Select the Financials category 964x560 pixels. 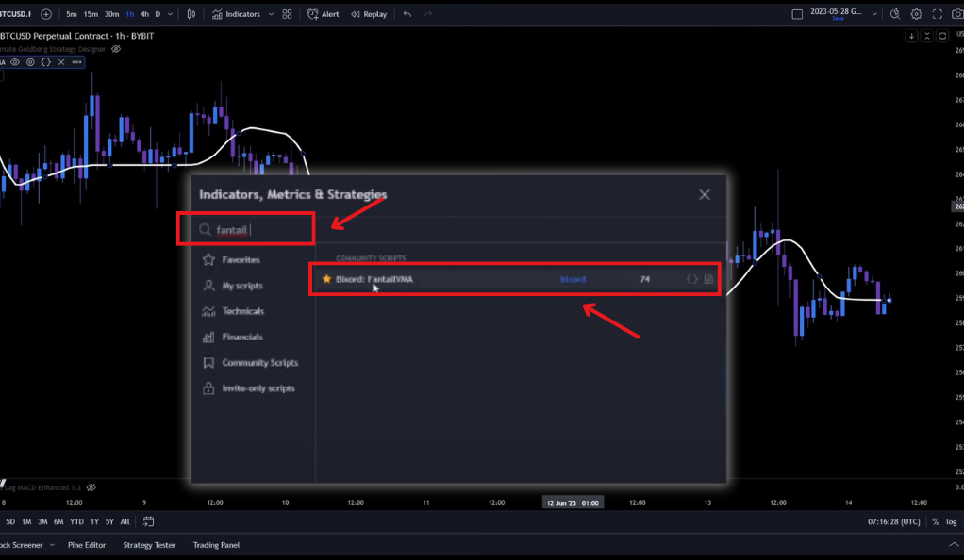[x=242, y=337]
